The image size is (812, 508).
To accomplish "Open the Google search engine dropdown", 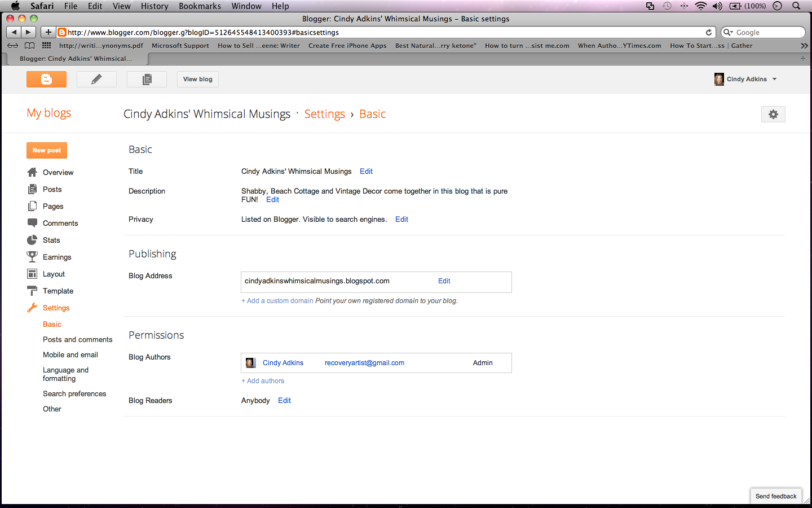I will (728, 32).
